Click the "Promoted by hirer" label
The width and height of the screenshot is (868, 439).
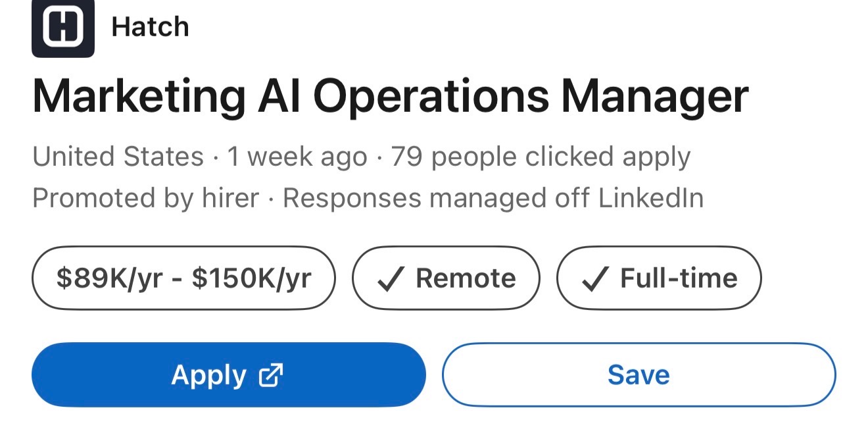click(x=145, y=198)
